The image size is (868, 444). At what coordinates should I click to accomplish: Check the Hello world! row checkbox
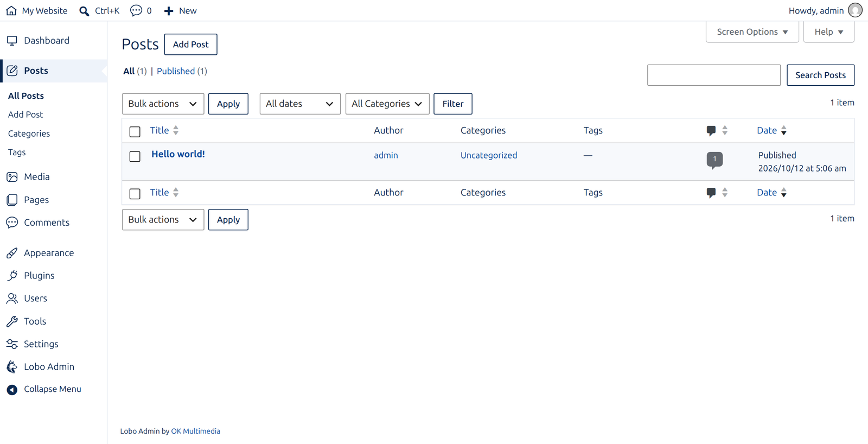coord(135,156)
